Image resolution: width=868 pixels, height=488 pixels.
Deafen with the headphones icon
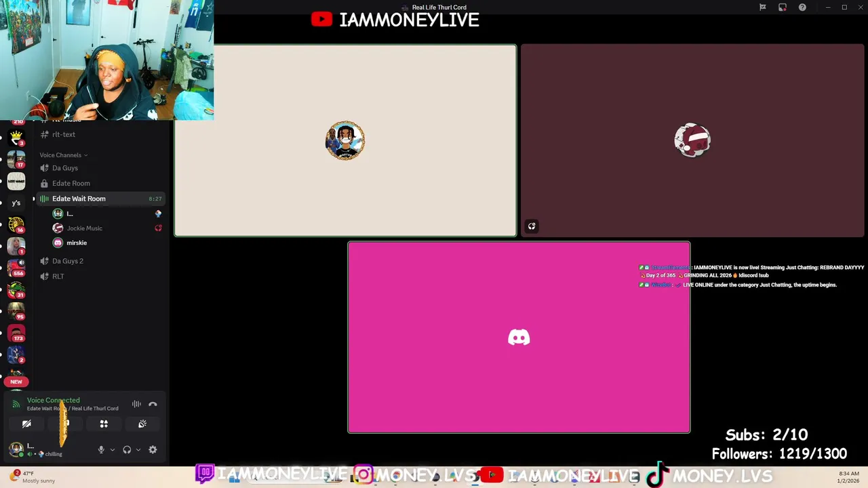[x=127, y=449]
